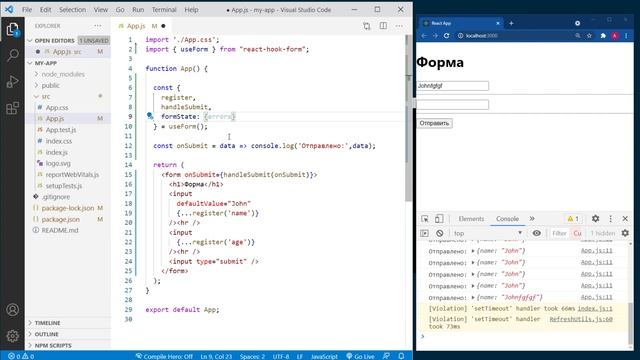Toggle Compile Hero in status bar
Image resolution: width=640 pixels, height=360 pixels.
pos(164,356)
